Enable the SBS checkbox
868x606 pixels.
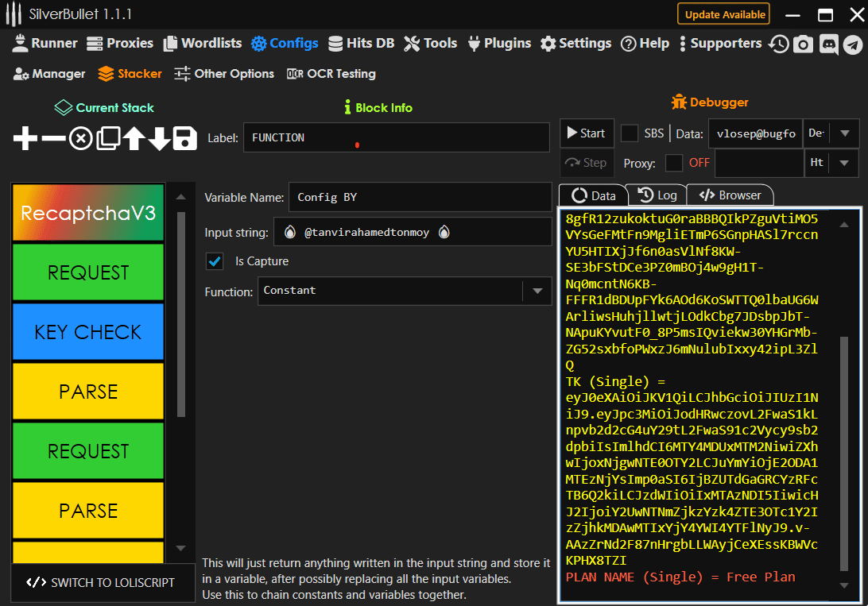630,133
